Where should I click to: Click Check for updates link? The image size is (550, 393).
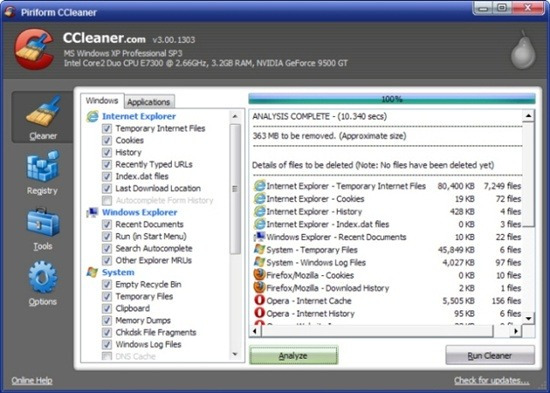tap(491, 380)
